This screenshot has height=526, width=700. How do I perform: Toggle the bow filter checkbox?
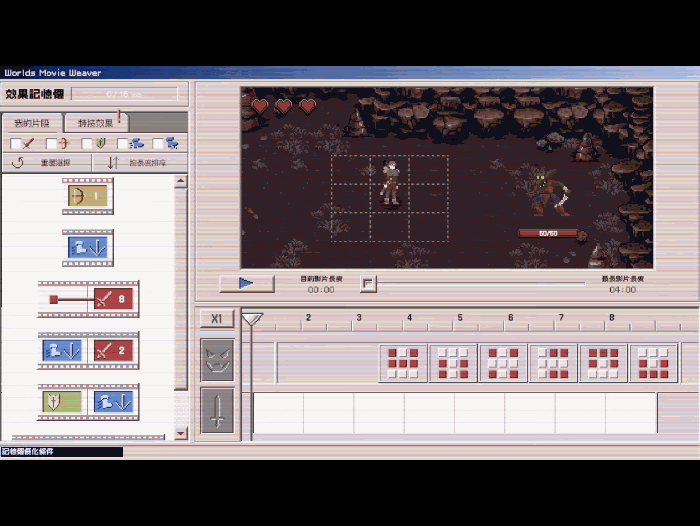(x=52, y=144)
